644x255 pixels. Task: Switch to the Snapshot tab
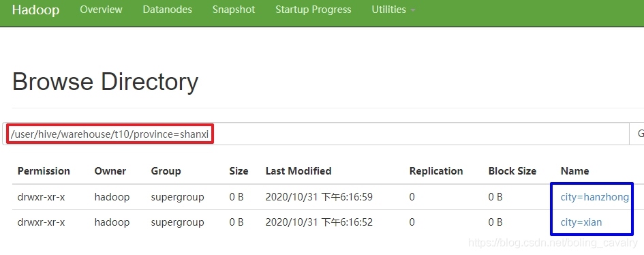tap(234, 10)
